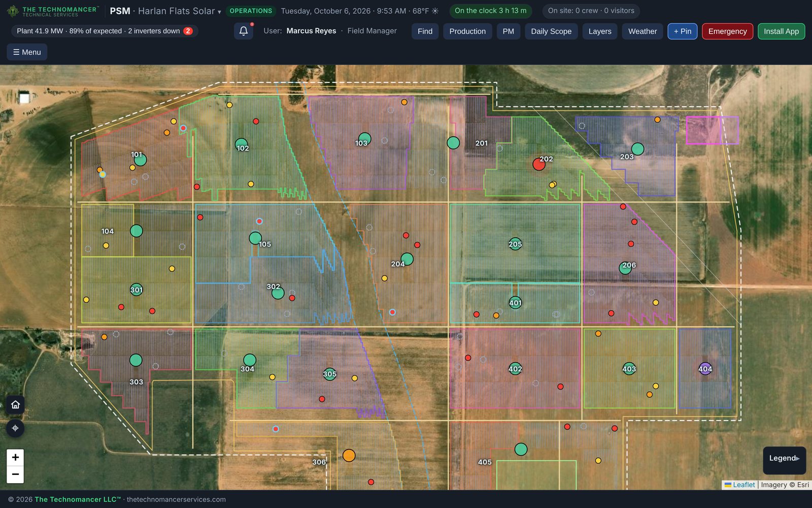Open the Daily Scope panel
The height and width of the screenshot is (508, 812).
tap(551, 31)
